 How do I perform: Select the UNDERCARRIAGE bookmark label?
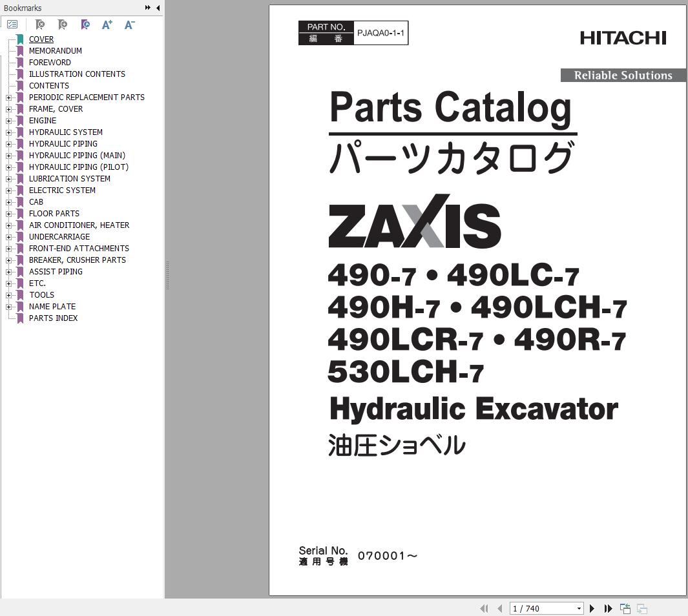(59, 237)
